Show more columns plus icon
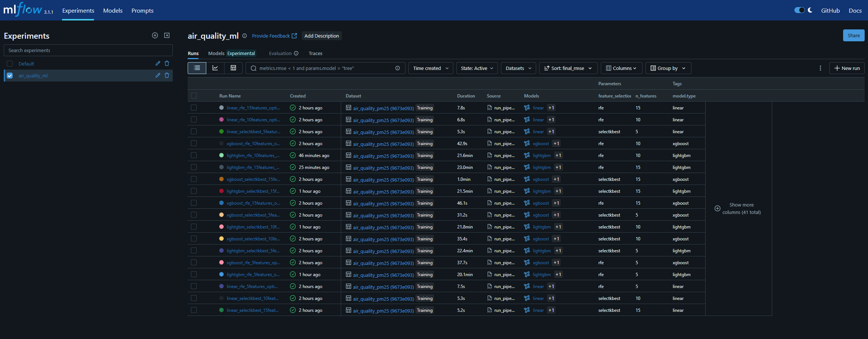The image size is (868, 339). pos(718,208)
